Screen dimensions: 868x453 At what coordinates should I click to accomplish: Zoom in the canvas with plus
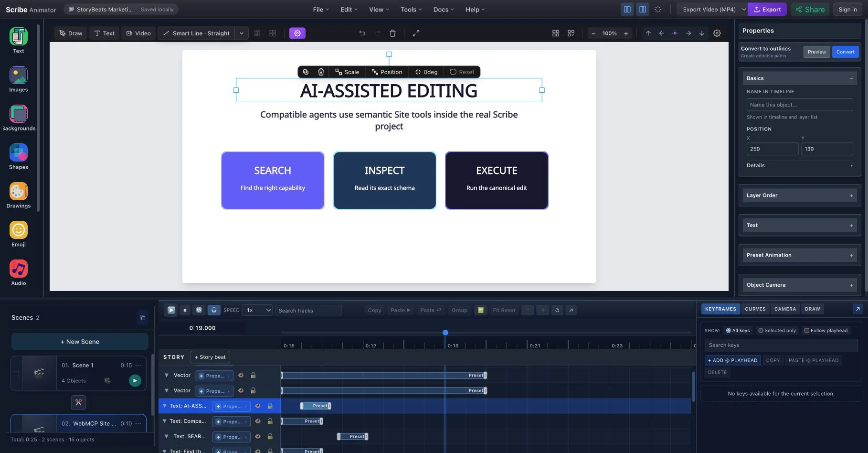pos(626,33)
